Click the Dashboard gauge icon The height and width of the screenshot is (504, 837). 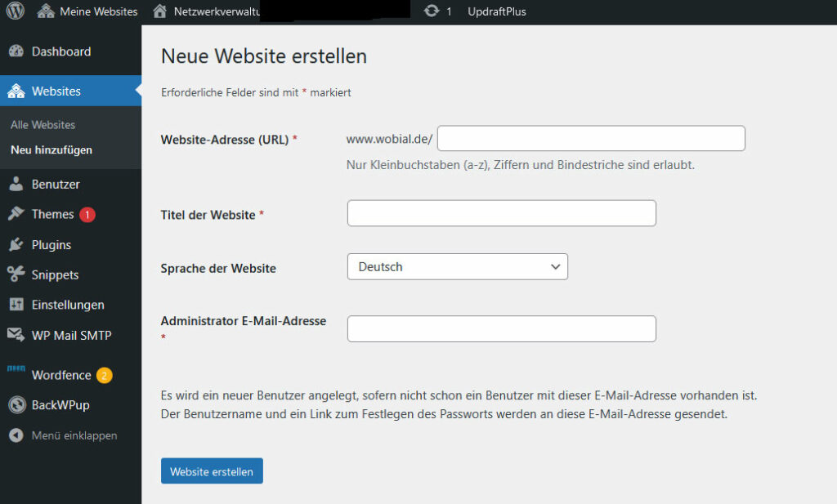point(16,51)
